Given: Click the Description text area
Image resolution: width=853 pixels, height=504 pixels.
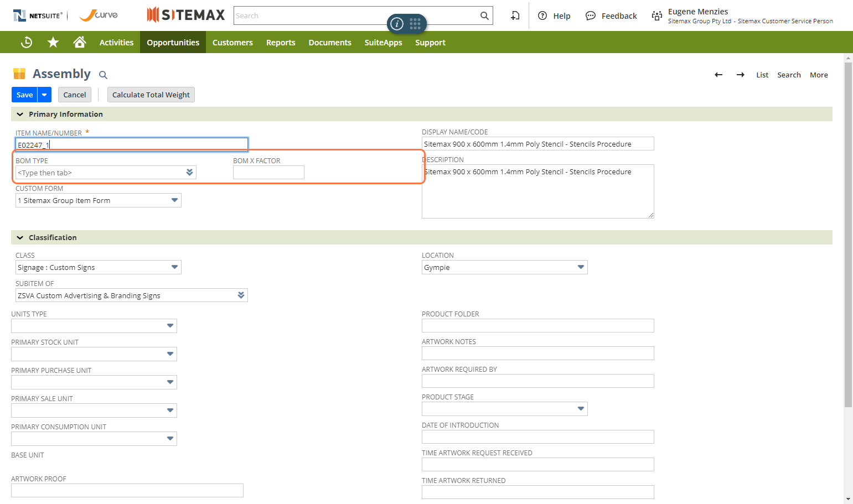Looking at the screenshot, I should click(538, 191).
